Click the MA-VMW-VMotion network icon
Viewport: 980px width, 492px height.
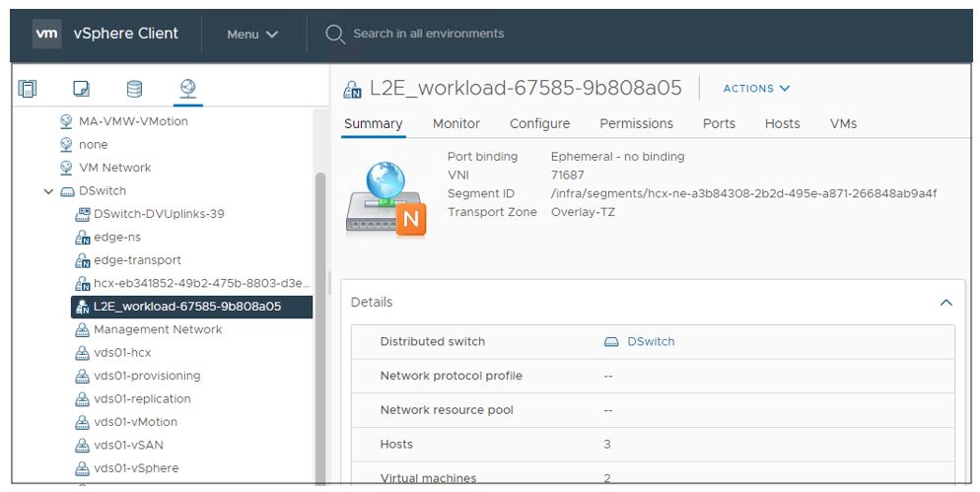tap(66, 121)
